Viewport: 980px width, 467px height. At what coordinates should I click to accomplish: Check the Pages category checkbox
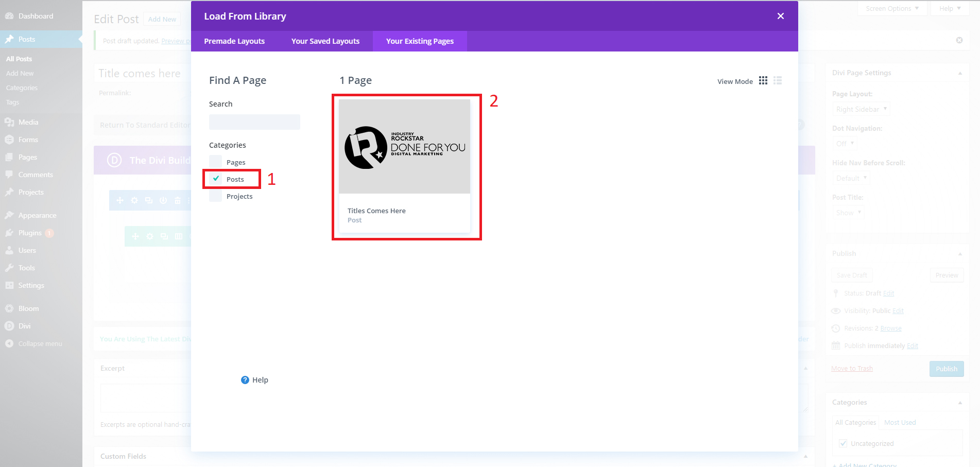tap(215, 162)
